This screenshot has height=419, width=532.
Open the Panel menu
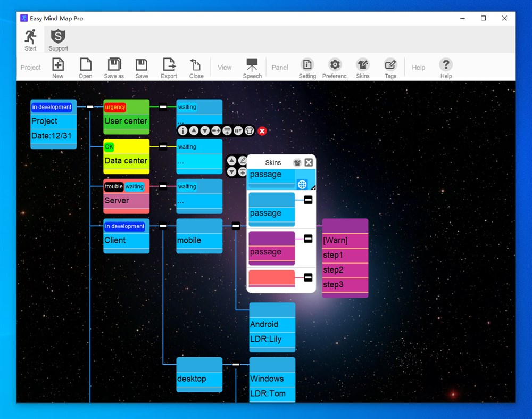point(279,67)
